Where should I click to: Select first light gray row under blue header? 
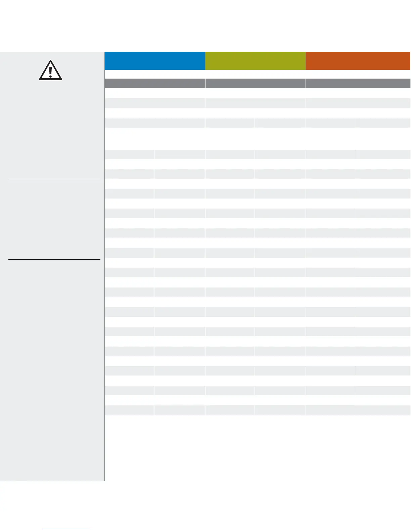click(155, 103)
